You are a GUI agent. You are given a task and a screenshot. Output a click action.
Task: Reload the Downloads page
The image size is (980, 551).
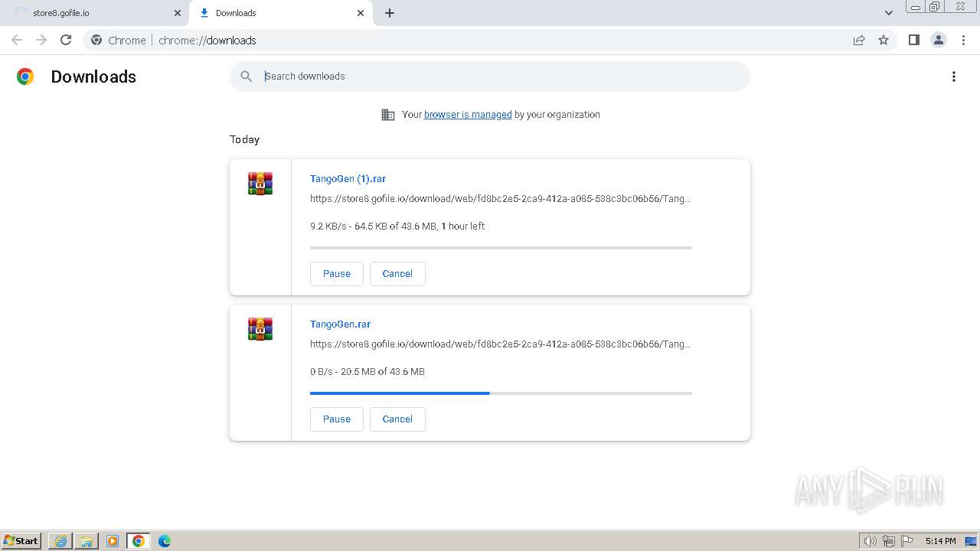(x=66, y=40)
